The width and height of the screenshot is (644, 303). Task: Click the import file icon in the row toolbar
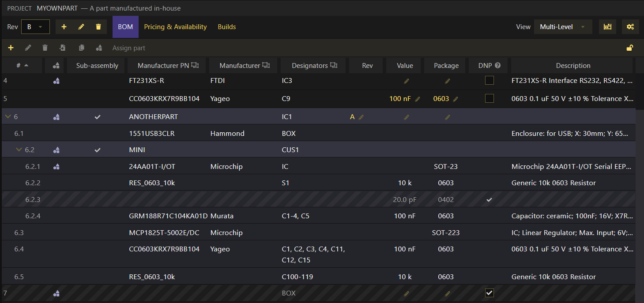click(x=63, y=48)
